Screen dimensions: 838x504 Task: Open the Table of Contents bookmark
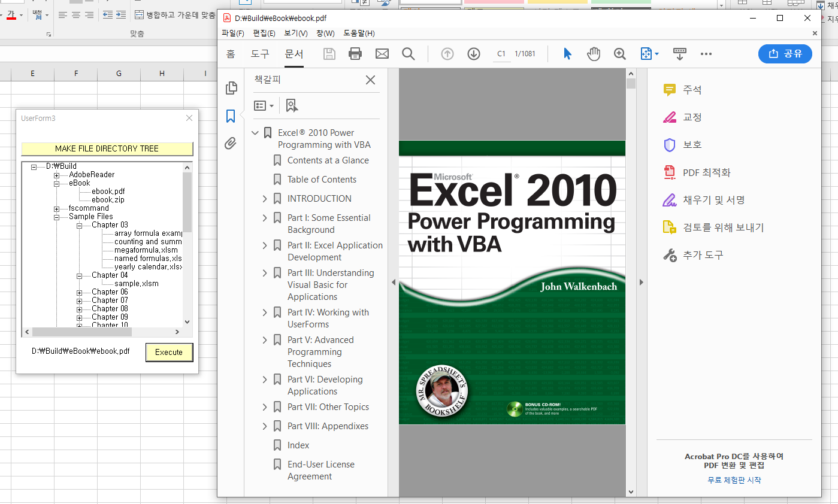pyautogui.click(x=322, y=180)
